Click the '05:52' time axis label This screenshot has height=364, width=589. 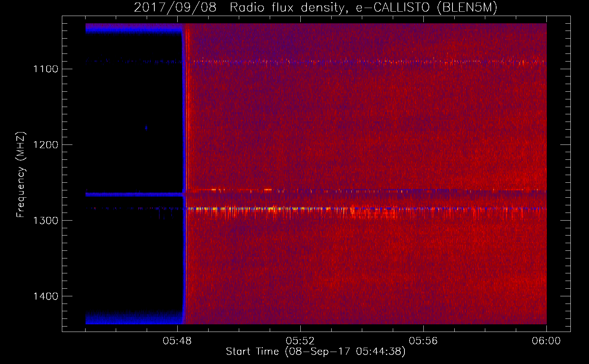coord(300,341)
